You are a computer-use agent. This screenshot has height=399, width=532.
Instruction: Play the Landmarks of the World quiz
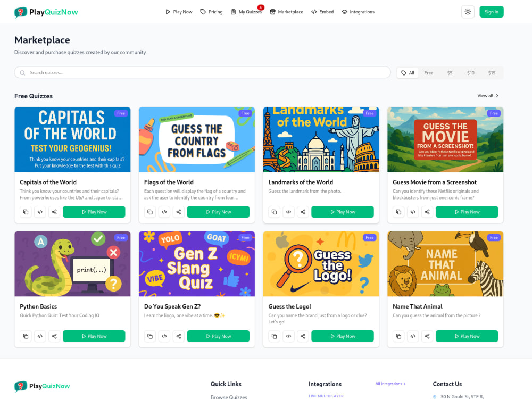point(343,212)
